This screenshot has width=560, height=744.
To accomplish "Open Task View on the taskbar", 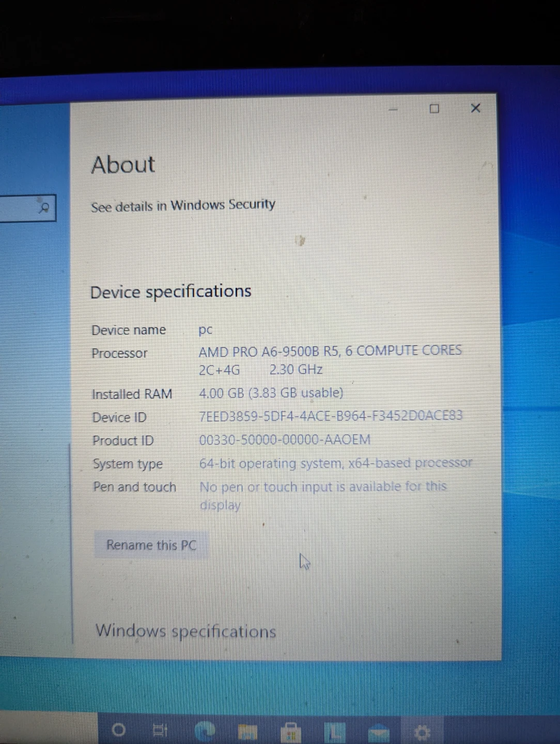I will (x=161, y=730).
